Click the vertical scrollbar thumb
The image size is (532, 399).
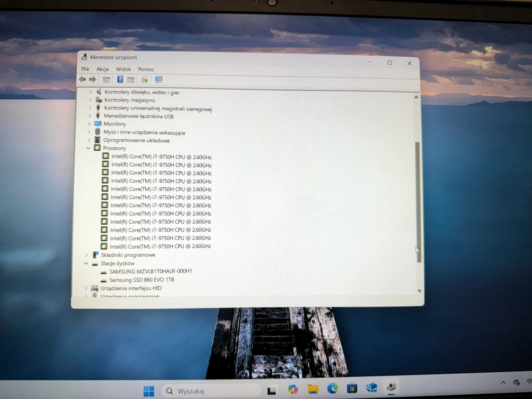click(x=418, y=202)
